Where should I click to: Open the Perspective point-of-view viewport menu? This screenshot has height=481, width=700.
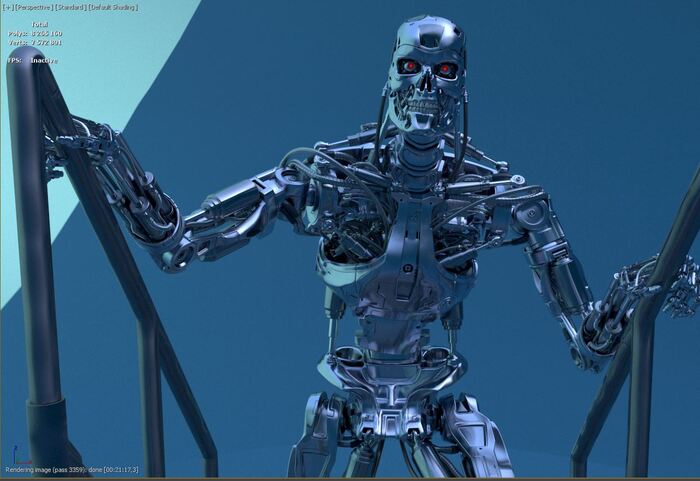[35, 8]
